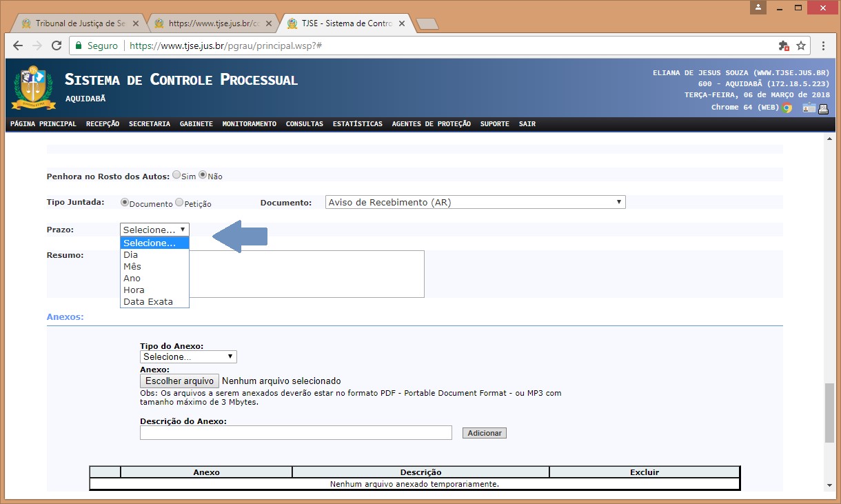
Task: Open the Chrome three-dot menu
Action: 824,46
